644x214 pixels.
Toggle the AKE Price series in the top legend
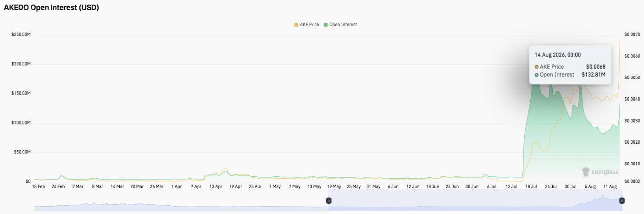tap(306, 25)
